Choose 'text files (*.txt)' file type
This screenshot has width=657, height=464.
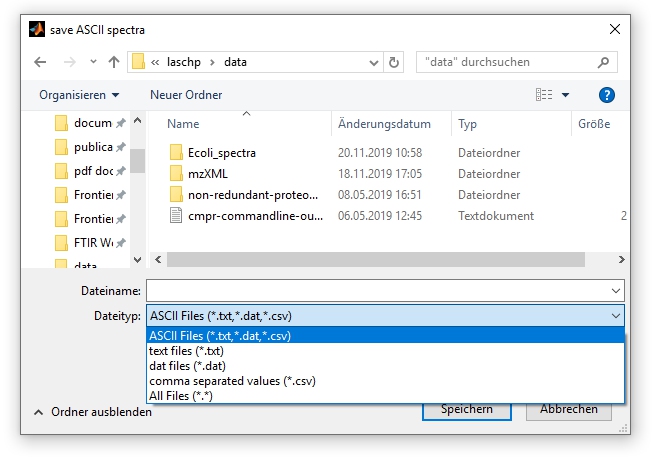click(x=186, y=351)
